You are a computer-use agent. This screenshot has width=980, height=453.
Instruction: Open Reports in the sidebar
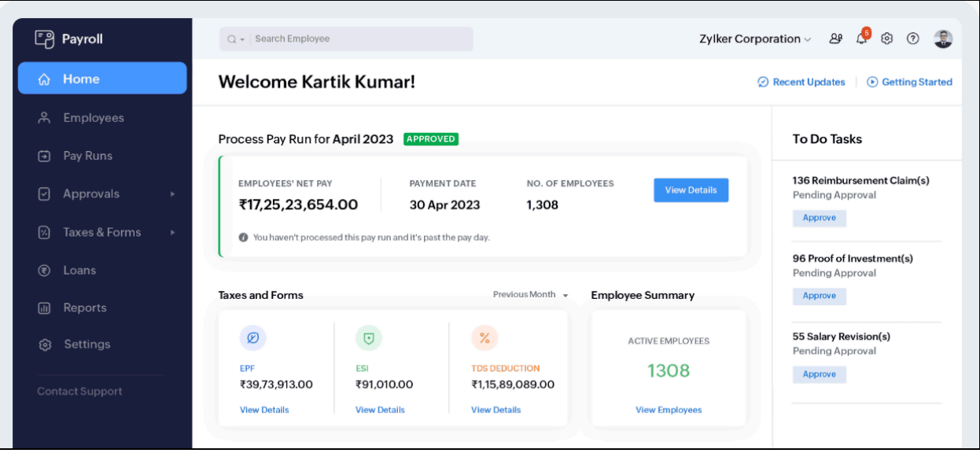[84, 308]
